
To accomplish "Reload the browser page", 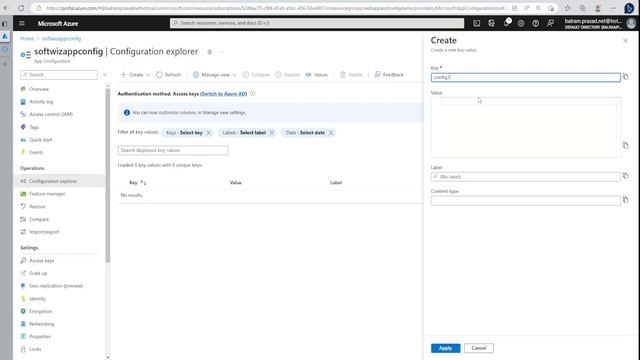I will 21,8.
